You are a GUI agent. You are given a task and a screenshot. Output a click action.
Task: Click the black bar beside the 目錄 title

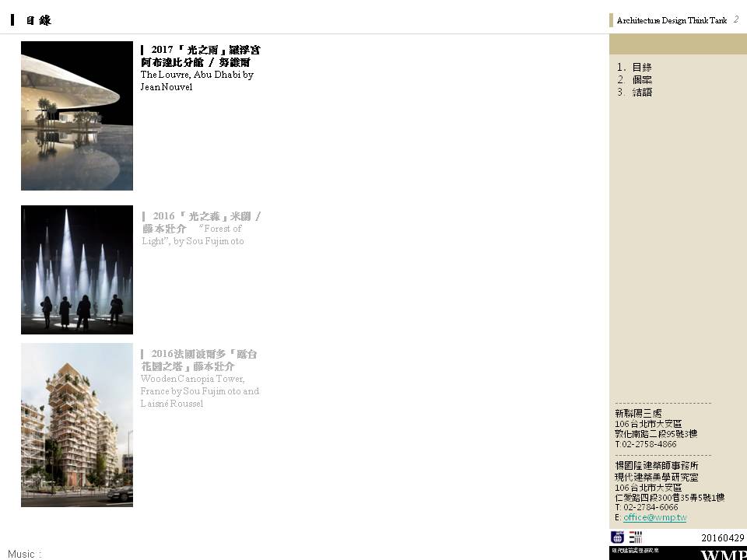(12, 20)
